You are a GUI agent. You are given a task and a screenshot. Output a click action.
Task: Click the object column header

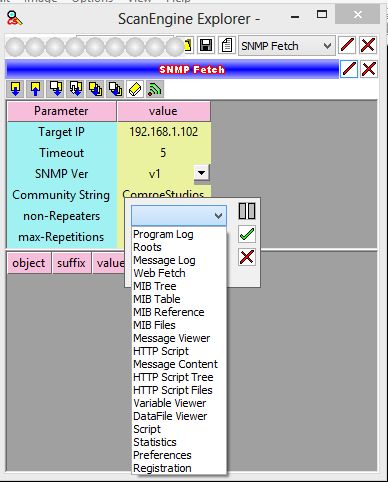[x=29, y=263]
